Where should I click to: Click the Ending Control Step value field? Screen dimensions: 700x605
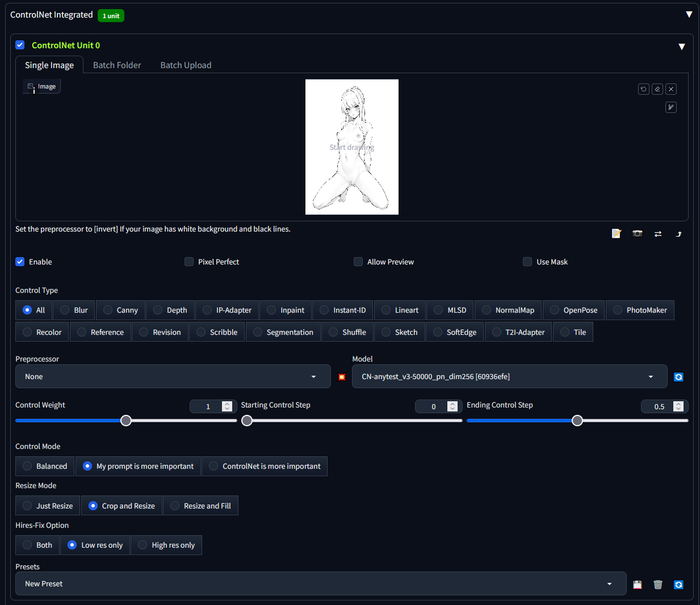point(659,406)
